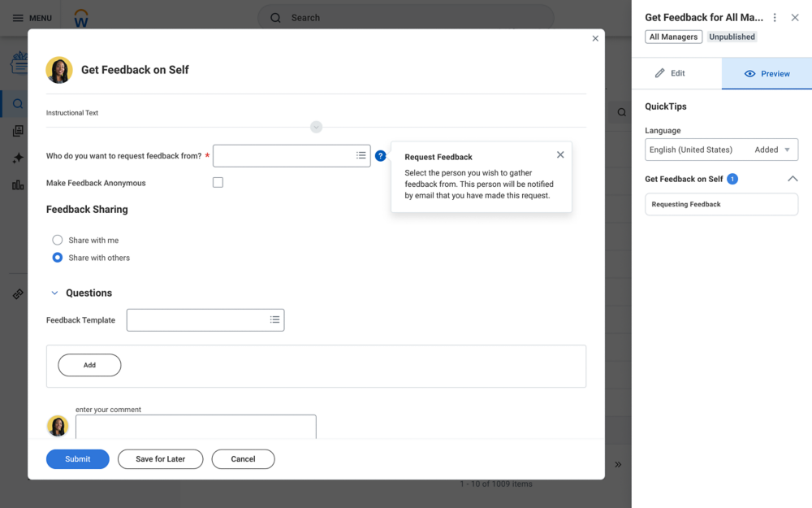Click the Workday logo
Image resolution: width=812 pixels, height=508 pixels.
coord(81,18)
